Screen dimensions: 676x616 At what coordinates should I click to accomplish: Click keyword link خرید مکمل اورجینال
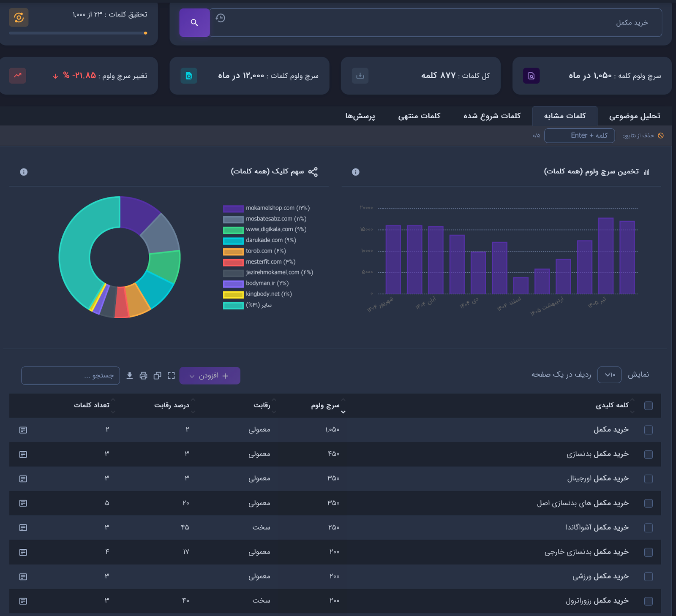click(x=598, y=478)
